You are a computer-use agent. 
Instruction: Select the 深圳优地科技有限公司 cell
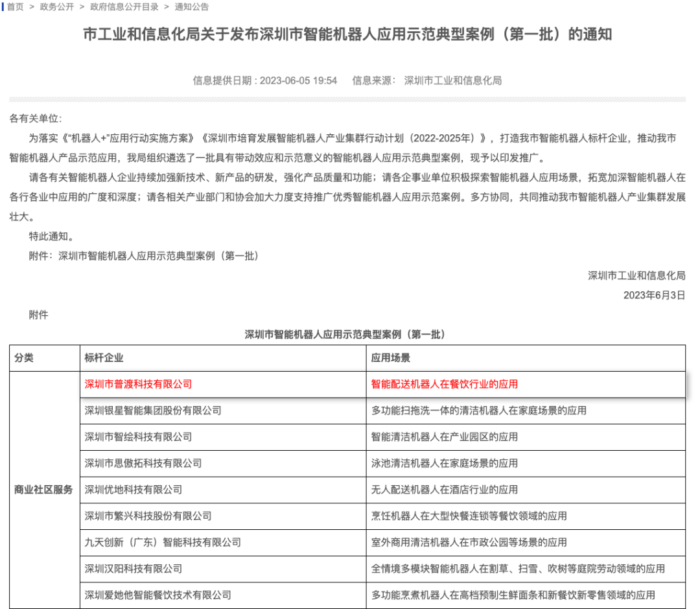(x=134, y=490)
